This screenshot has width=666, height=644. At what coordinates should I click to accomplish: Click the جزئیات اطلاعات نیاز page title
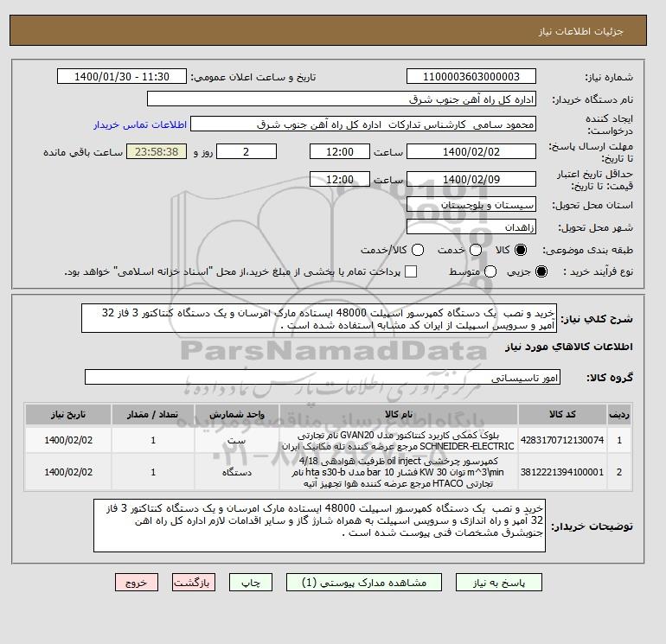tap(581, 31)
